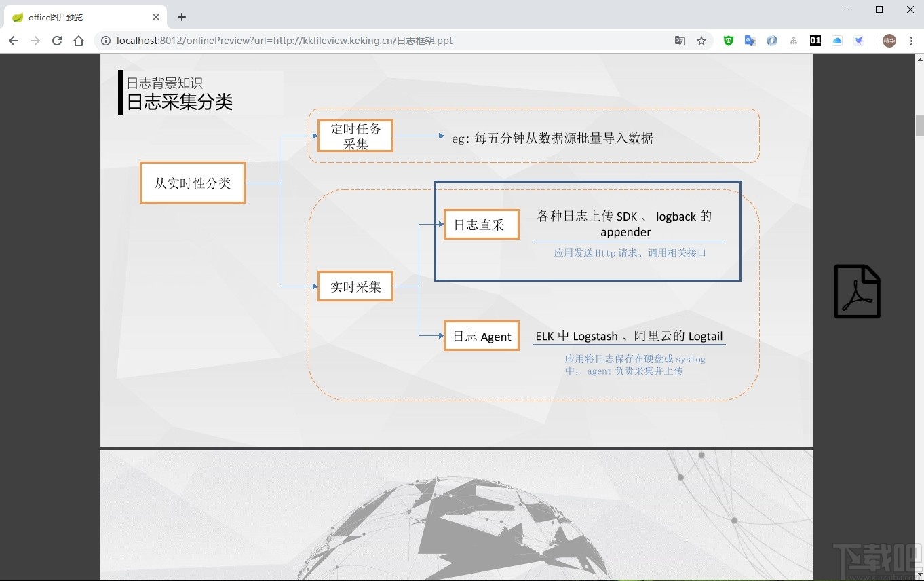The height and width of the screenshot is (581, 924).
Task: Click the page reload button
Action: (x=57, y=40)
